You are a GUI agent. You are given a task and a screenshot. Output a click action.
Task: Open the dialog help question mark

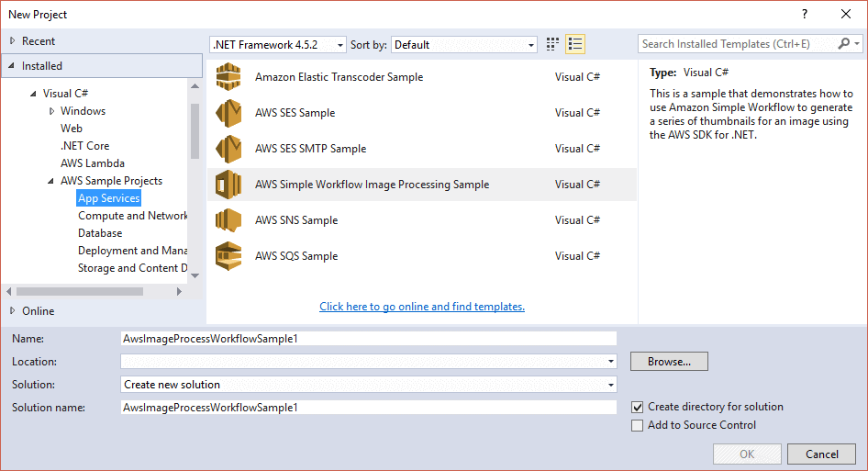[805, 15]
